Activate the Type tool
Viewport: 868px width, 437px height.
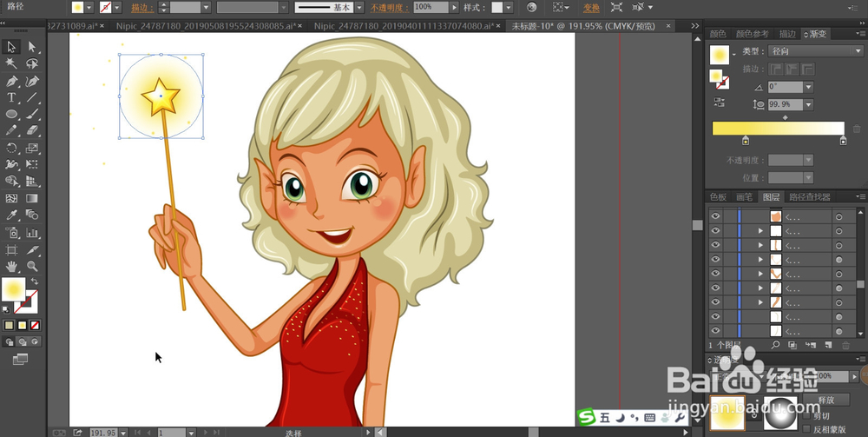point(11,98)
